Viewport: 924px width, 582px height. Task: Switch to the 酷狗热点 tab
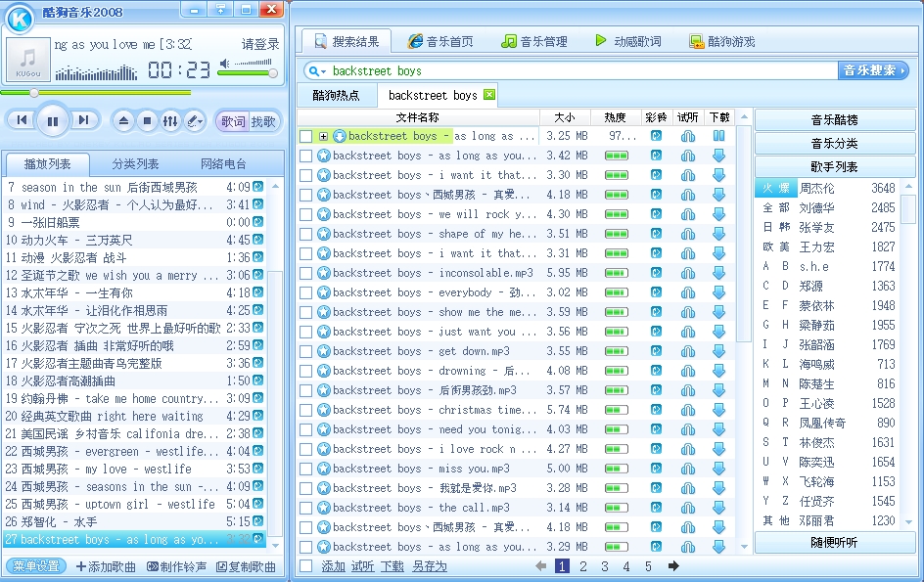click(x=336, y=96)
